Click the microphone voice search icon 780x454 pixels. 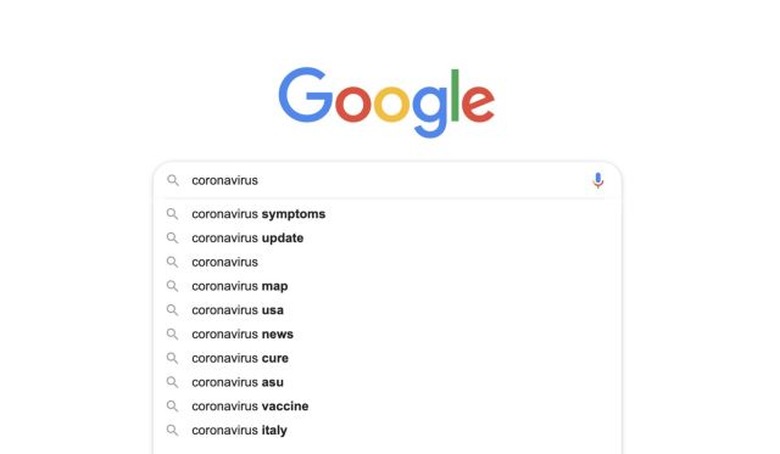pyautogui.click(x=598, y=181)
